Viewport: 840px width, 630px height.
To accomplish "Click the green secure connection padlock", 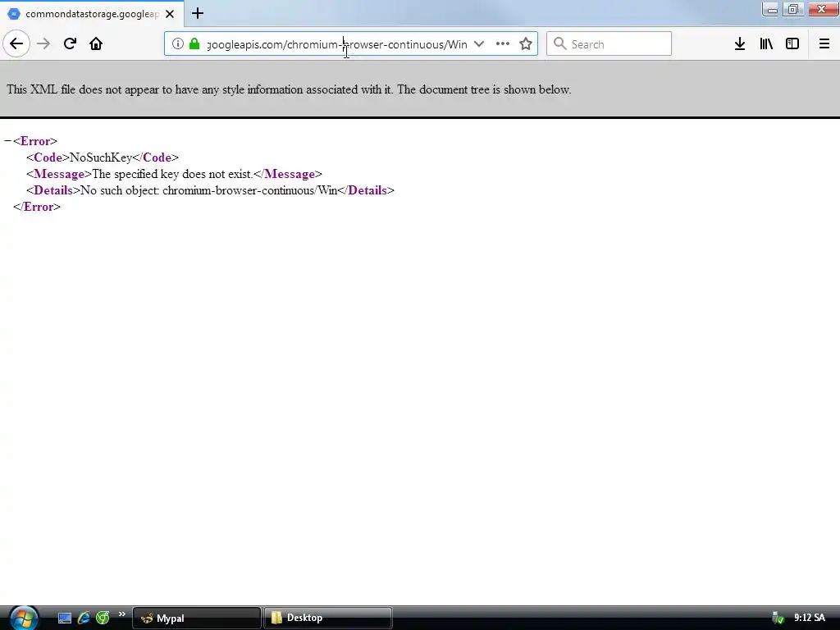I will click(x=194, y=43).
